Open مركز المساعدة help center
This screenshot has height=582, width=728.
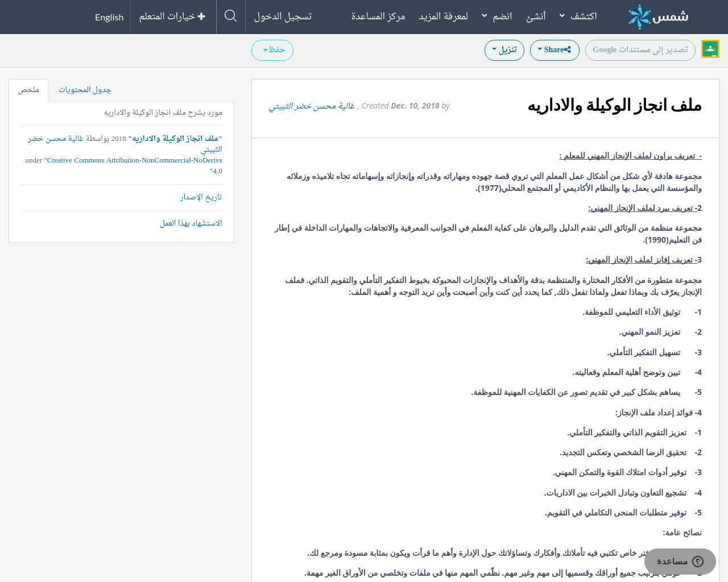(x=378, y=16)
